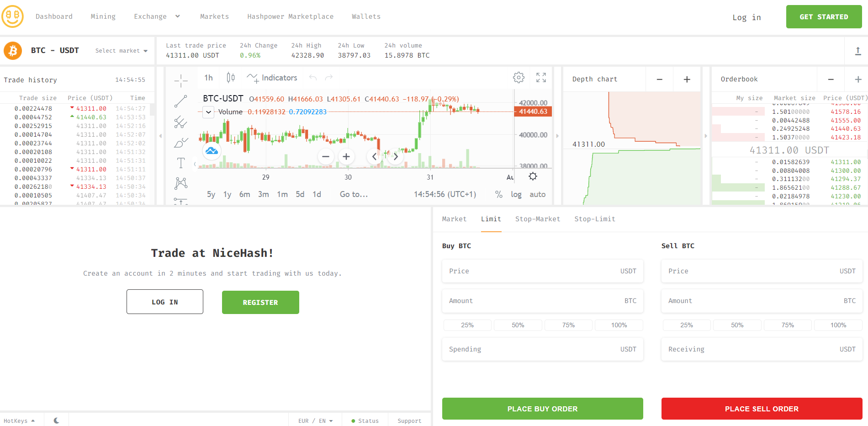Open chart settings gear
Screen dimensions: 868x426
[519, 78]
